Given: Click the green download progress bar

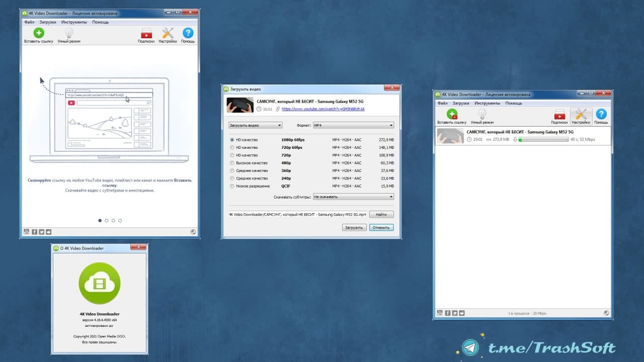Looking at the screenshot, I should pyautogui.click(x=543, y=139).
